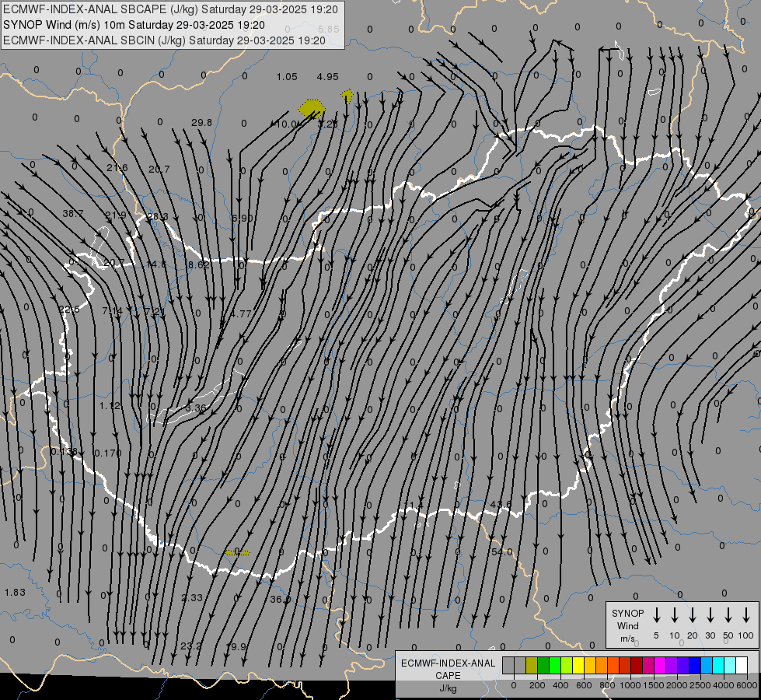Click the 'SYNOP Wind m/s' legend label
Image resolution: width=761 pixels, height=700 pixels.
pyautogui.click(x=627, y=625)
